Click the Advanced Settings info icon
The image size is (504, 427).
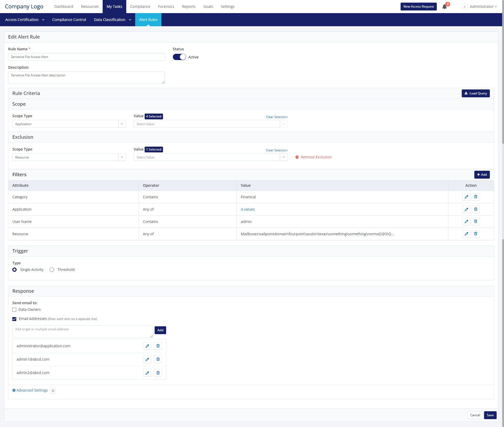pyautogui.click(x=53, y=391)
